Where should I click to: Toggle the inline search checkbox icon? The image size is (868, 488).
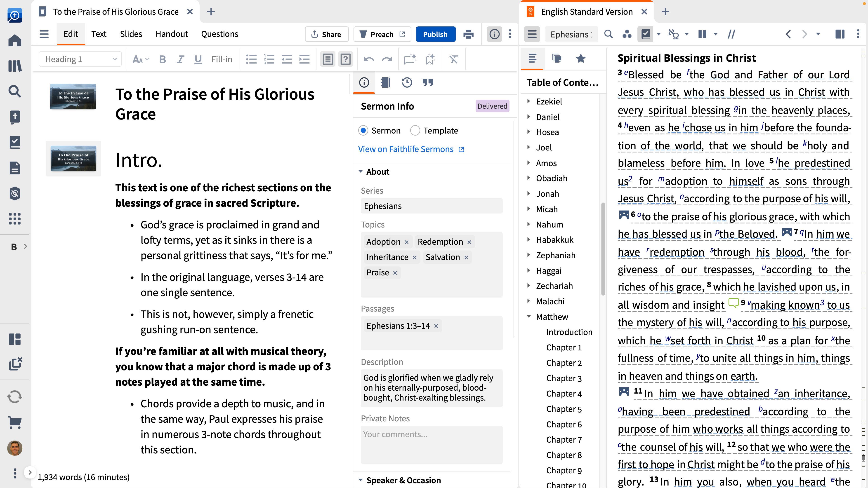pyautogui.click(x=646, y=34)
